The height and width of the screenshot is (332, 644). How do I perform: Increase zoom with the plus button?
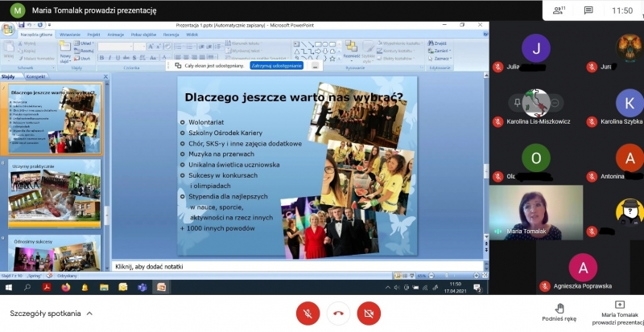tap(476, 276)
